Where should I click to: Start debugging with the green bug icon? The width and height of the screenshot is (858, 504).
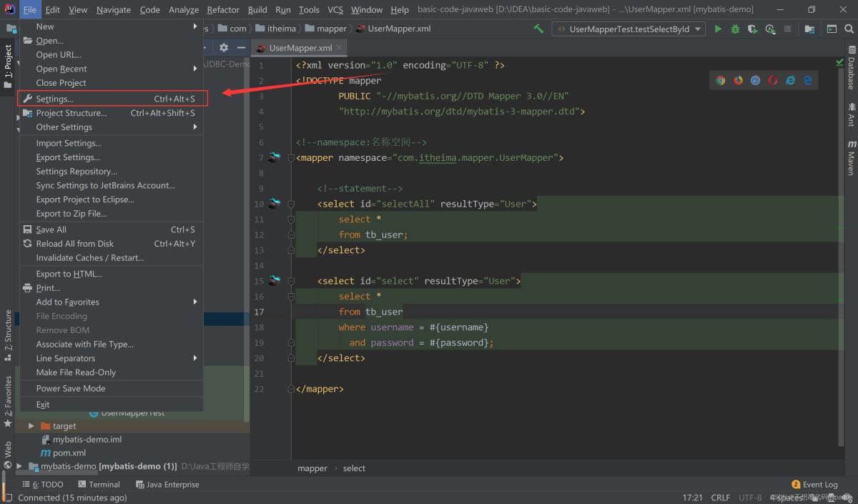click(x=735, y=29)
